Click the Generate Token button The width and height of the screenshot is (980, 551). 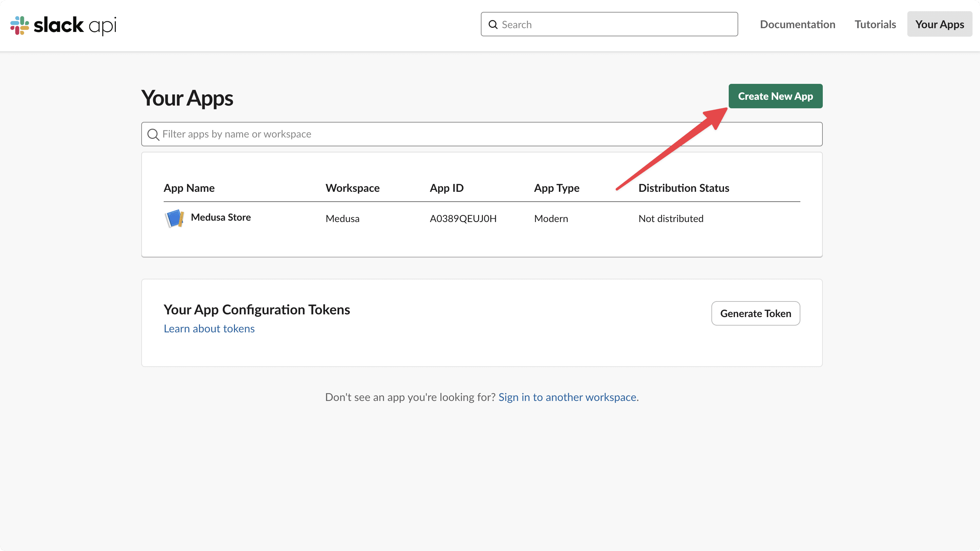[x=756, y=313]
